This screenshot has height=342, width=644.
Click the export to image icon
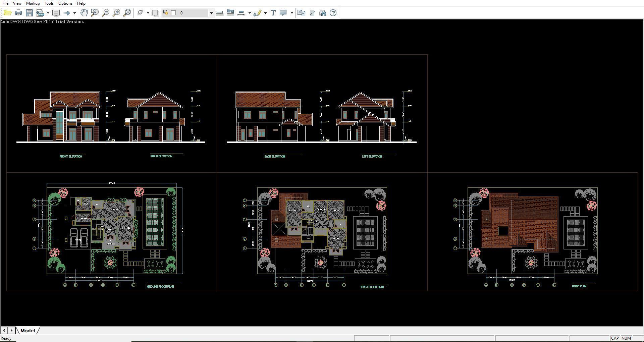coord(40,13)
